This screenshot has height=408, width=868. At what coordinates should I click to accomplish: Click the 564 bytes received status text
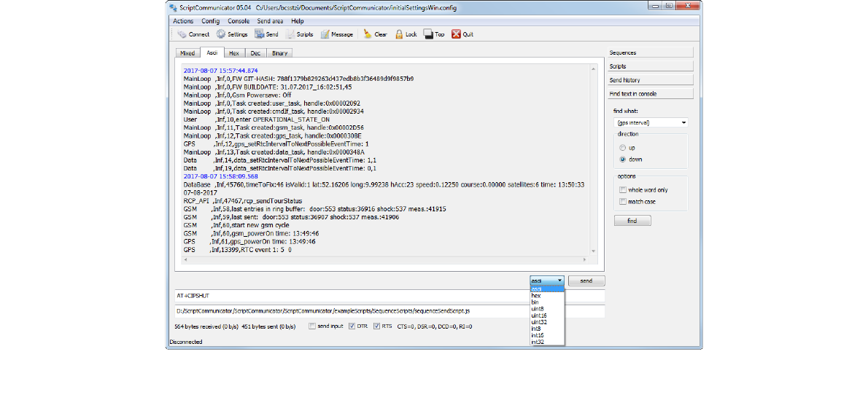tap(206, 326)
